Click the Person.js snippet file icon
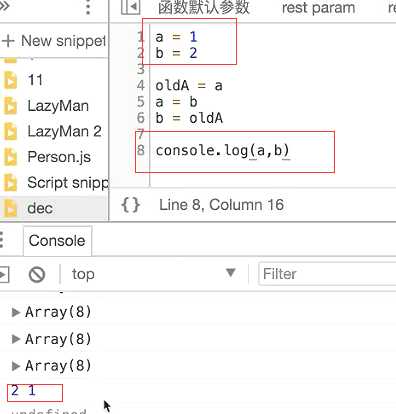Viewport: 396px width, 414px height. tap(10, 157)
